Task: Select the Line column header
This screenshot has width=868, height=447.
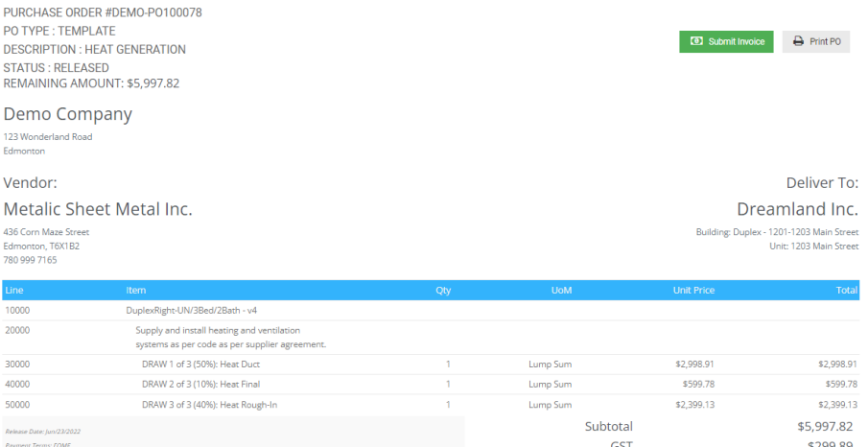Action: 12,290
